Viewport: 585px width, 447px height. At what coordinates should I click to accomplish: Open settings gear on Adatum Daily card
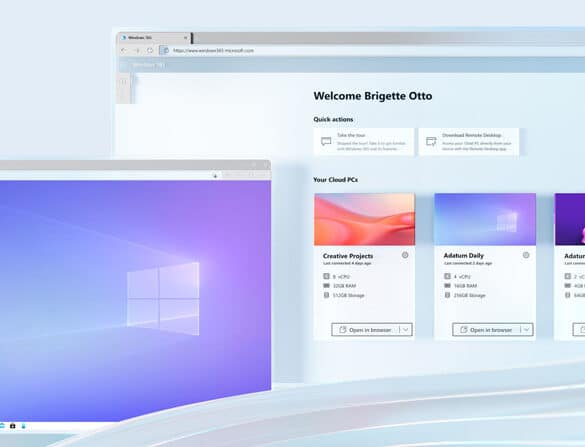click(526, 255)
